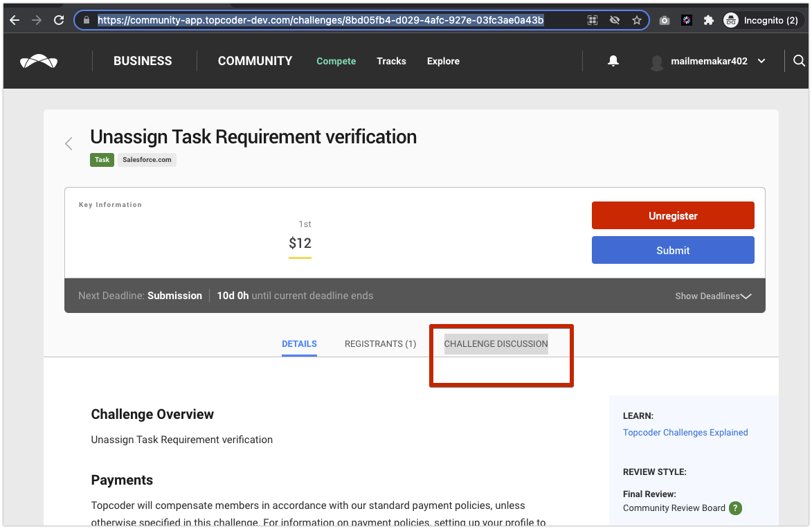Open the mailmemakar402 account dropdown

click(x=707, y=61)
